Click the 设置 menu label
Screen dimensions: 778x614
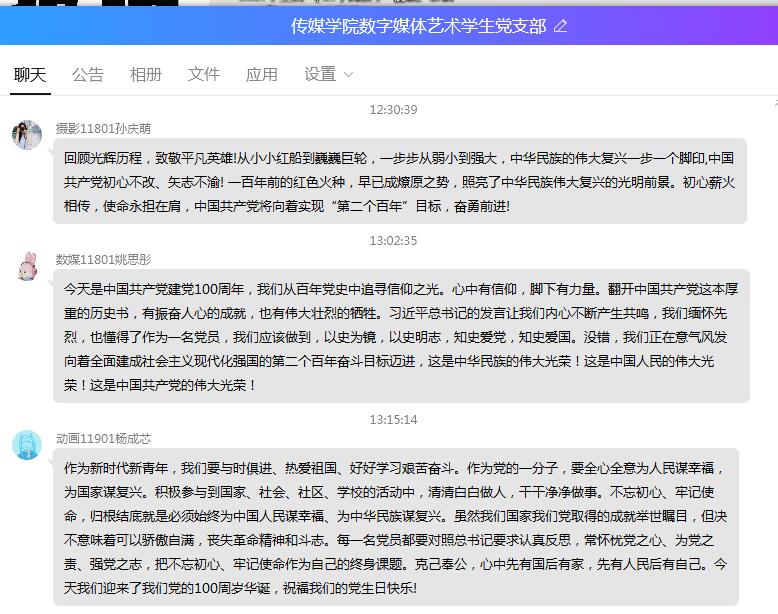point(320,75)
